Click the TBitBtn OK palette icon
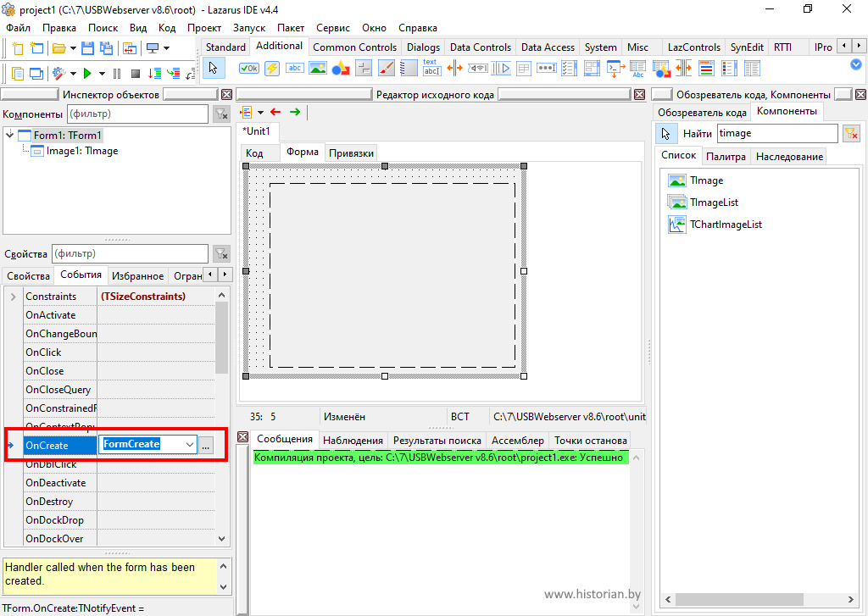The width and height of the screenshot is (868, 616). click(x=249, y=69)
